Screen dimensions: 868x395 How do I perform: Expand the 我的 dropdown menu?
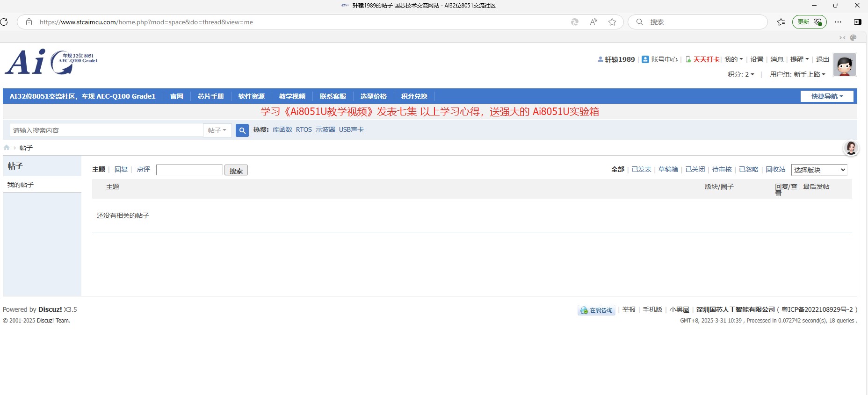733,59
